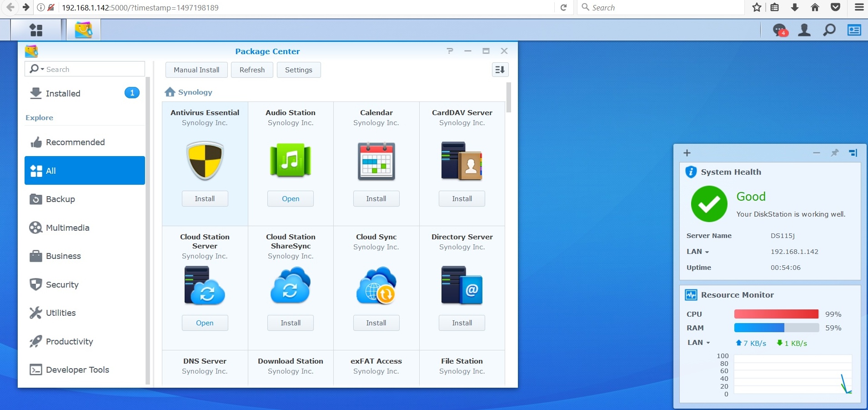Open the notifications chat bubble icon
Viewport: 868px width, 410px height.
click(x=780, y=30)
